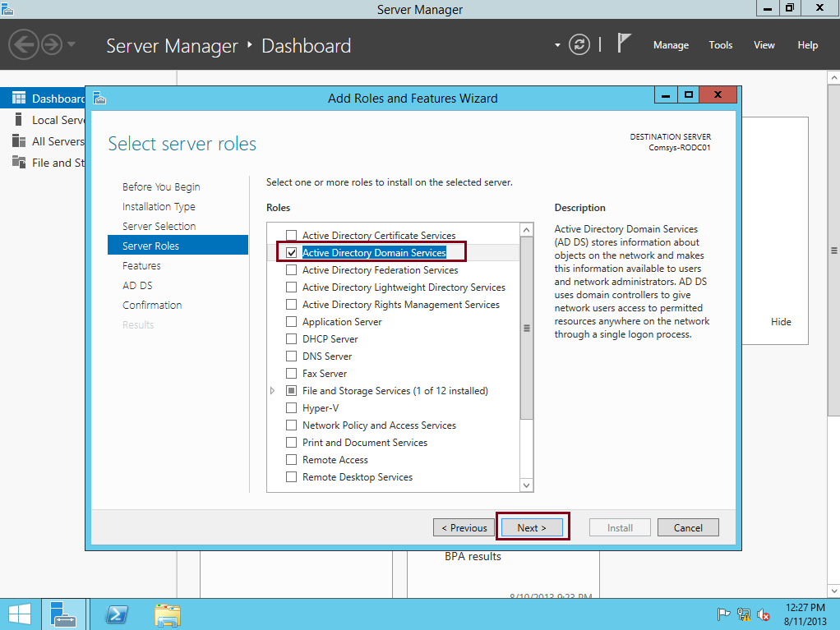Check Print and Document Services

pyautogui.click(x=292, y=443)
